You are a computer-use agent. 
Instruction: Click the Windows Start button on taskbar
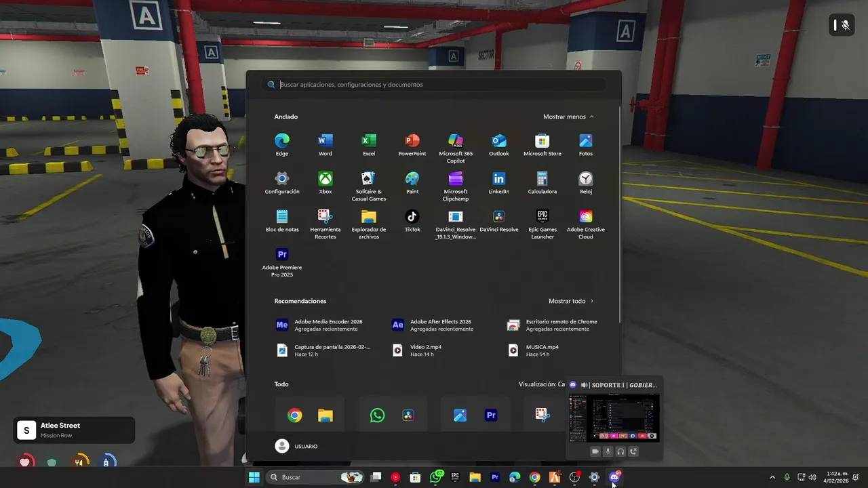click(x=254, y=477)
